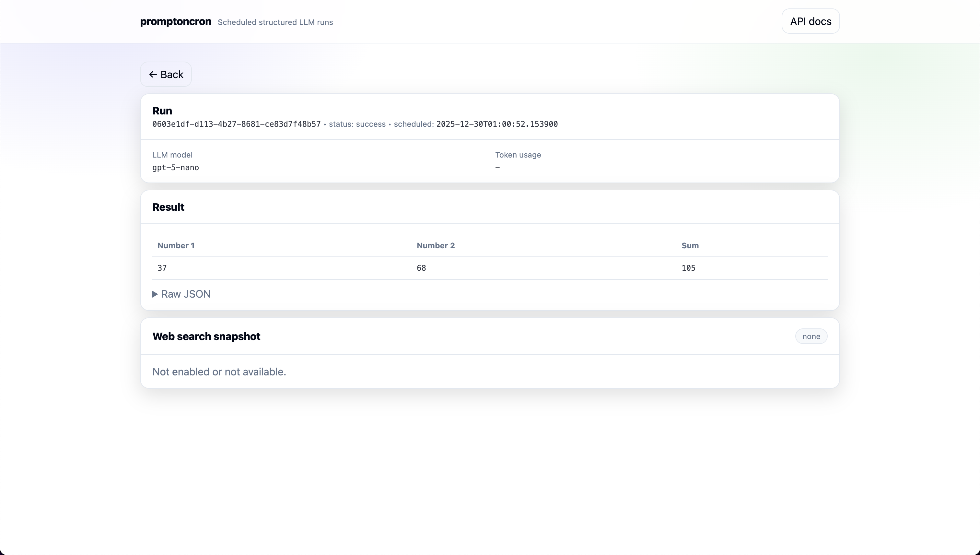Screen dimensions: 980x555
Task: Click the Web search snapshot heading
Action: (x=206, y=336)
